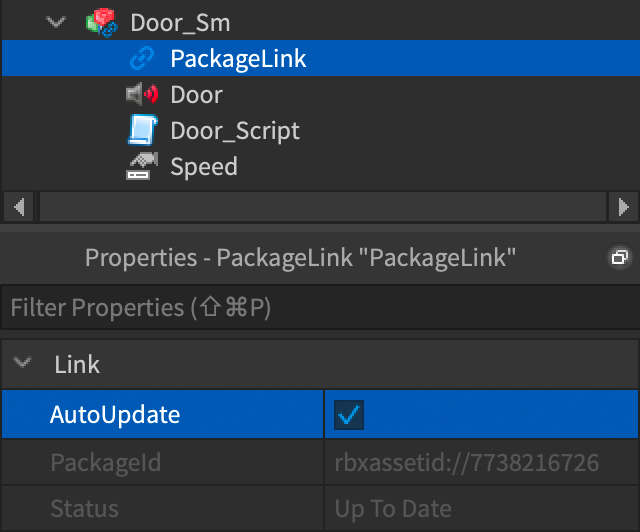Screen dimensions: 640x532
Task: Collapse the Link property section
Action: click(x=22, y=362)
